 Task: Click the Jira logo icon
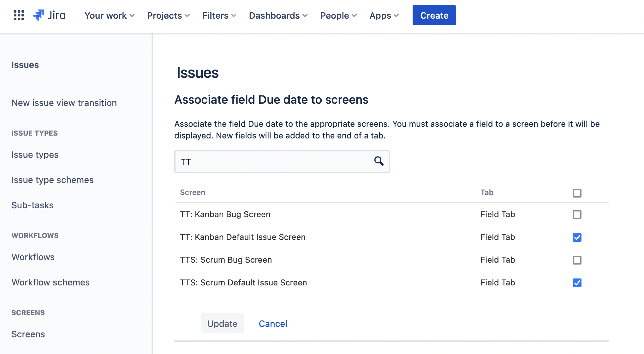39,15
